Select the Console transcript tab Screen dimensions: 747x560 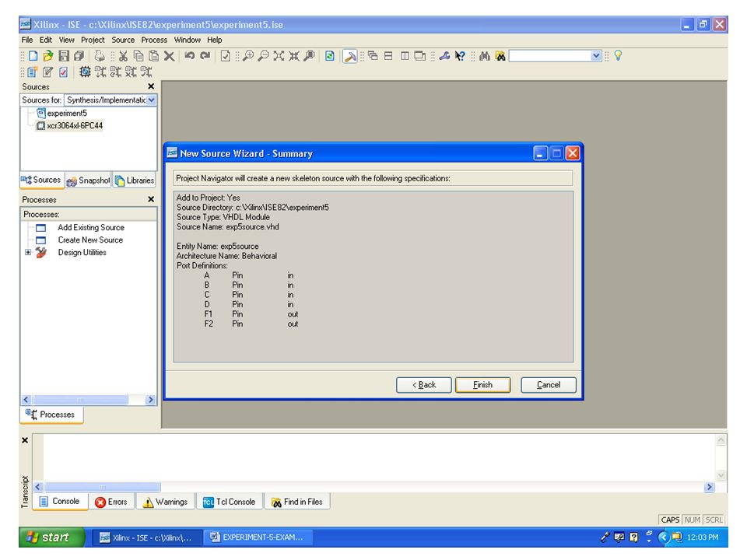coord(60,502)
